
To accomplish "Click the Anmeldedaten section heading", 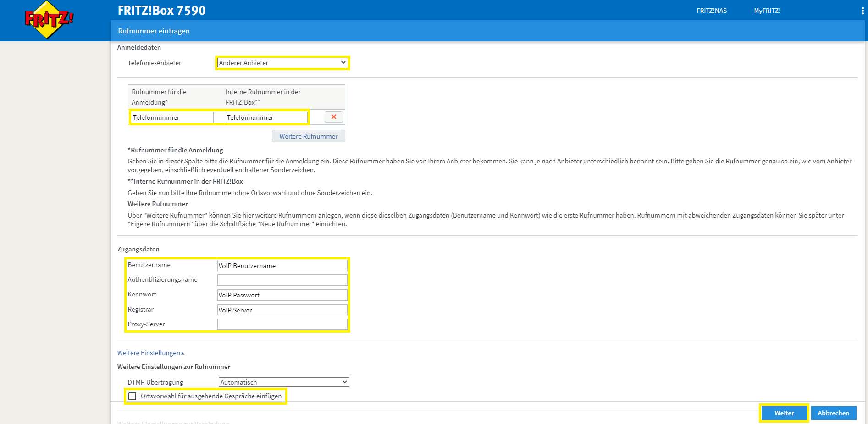I will [139, 47].
